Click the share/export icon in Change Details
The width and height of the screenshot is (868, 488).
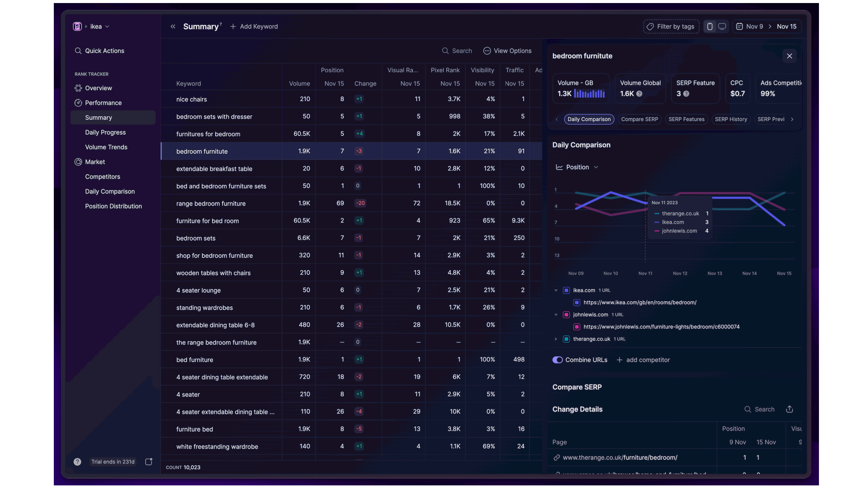(790, 410)
